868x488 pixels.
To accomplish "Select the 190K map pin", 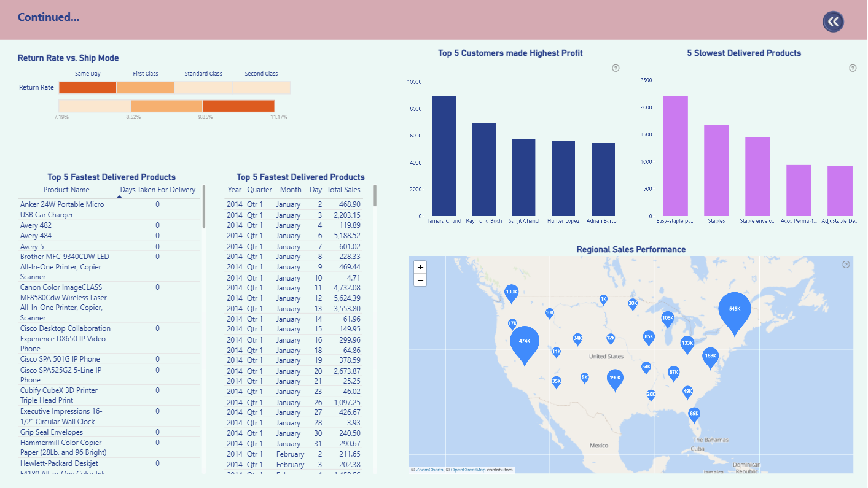I will [x=615, y=380].
